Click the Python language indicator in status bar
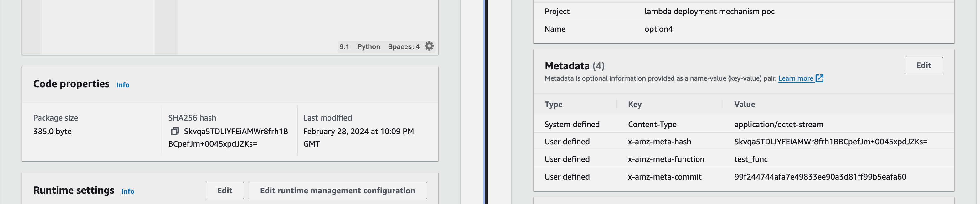The image size is (980, 204). point(369,46)
